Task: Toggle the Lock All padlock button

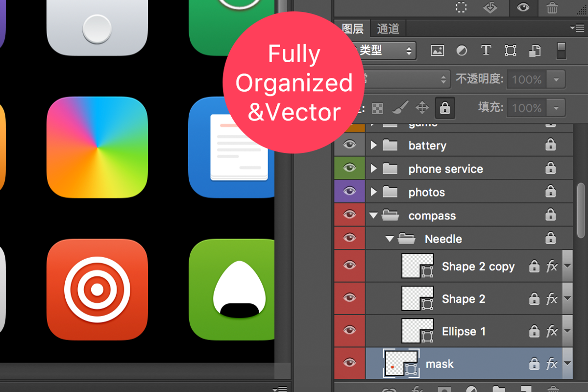Action: (x=445, y=108)
